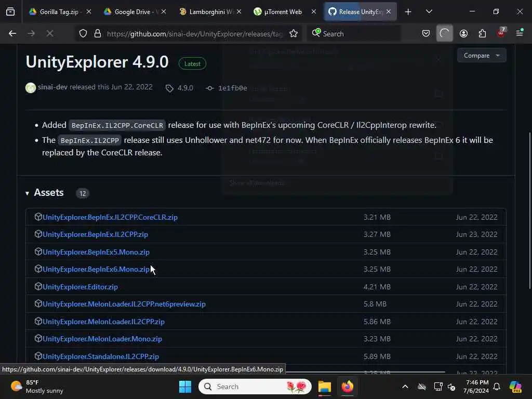Screen dimensions: 532x399
Task: Close the Gorilla Tag.zip tab
Action: click(88, 11)
